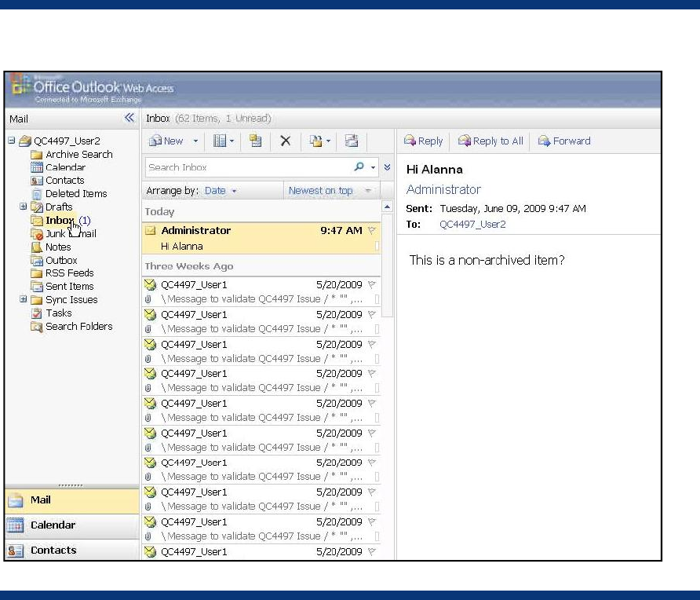The width and height of the screenshot is (700, 600).
Task: Delete the selected message with the X icon
Action: (286, 141)
